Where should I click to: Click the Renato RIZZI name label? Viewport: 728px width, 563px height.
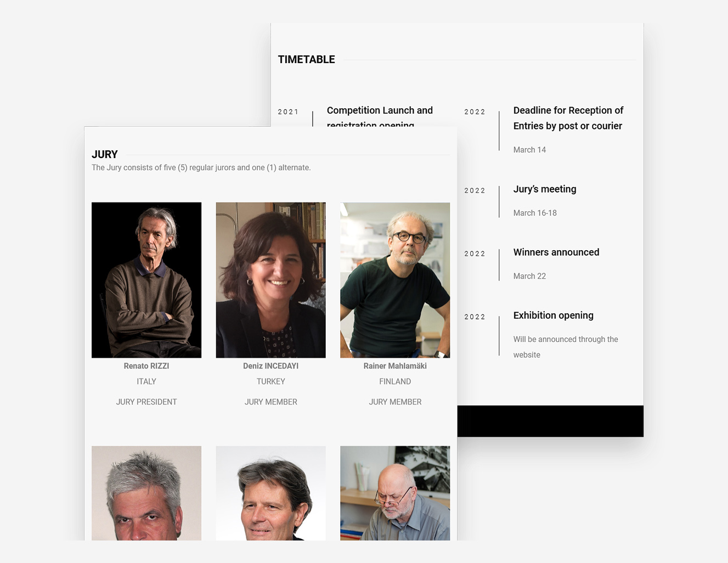[x=146, y=366]
